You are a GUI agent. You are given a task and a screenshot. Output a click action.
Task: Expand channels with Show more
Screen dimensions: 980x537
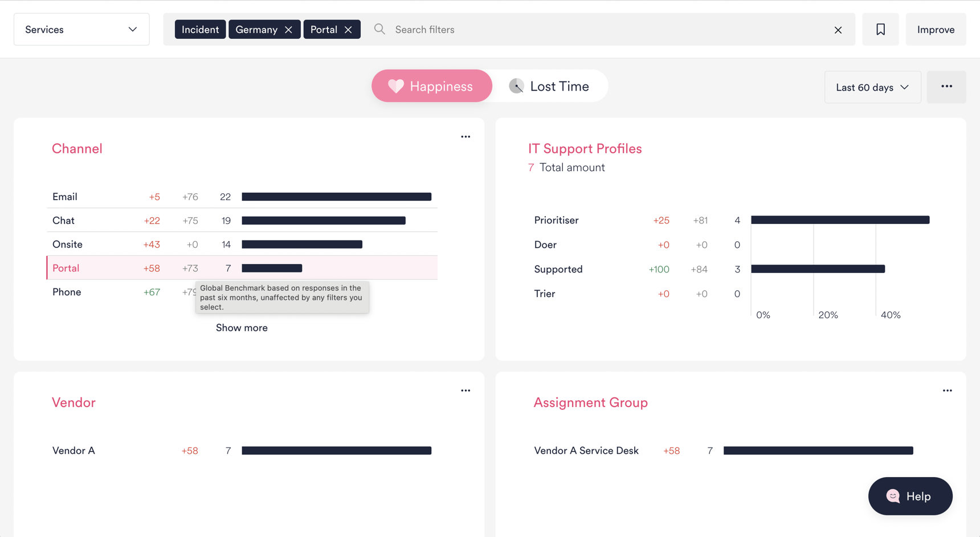[242, 327]
